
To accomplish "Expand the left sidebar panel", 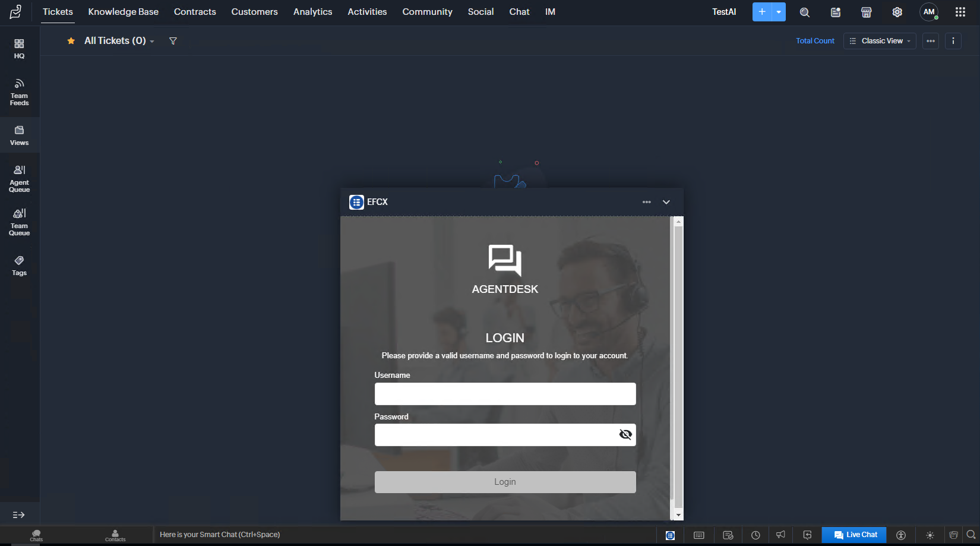I will [x=19, y=515].
